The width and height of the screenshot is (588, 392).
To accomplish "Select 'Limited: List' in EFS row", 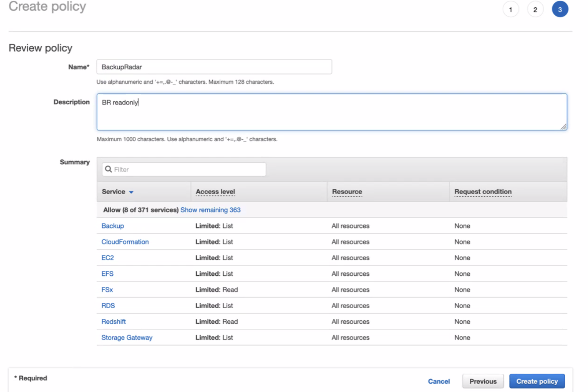I will [214, 274].
